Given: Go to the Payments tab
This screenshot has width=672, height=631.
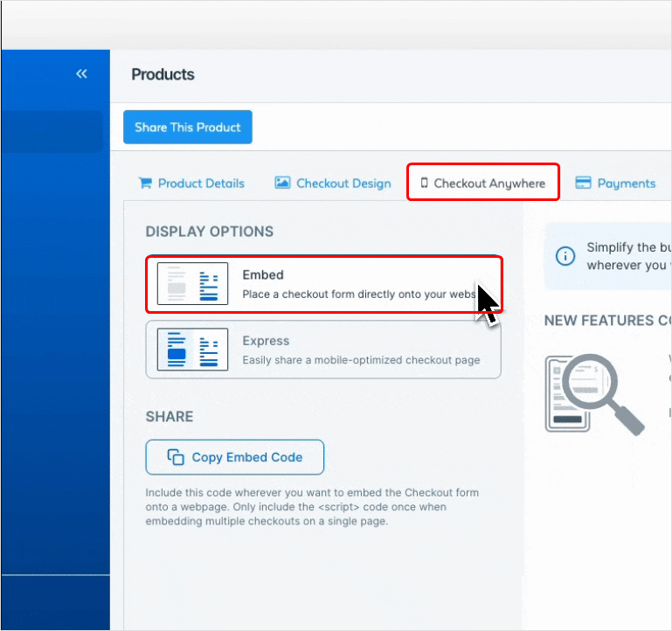Looking at the screenshot, I should [626, 184].
